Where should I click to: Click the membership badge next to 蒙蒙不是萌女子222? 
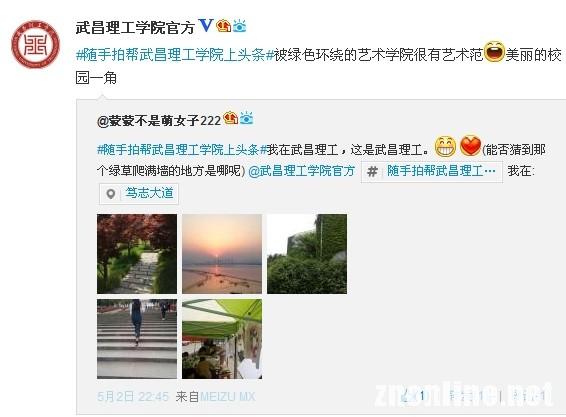[x=231, y=118]
